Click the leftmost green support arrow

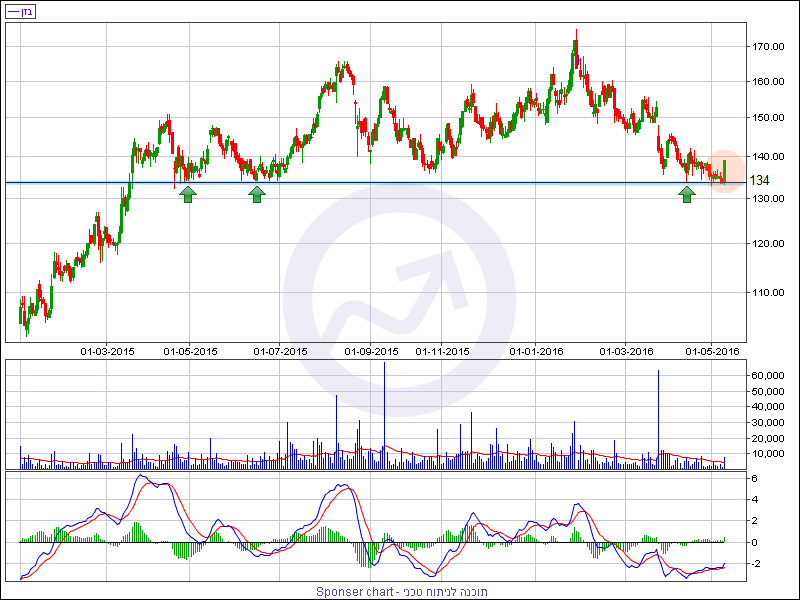188,194
